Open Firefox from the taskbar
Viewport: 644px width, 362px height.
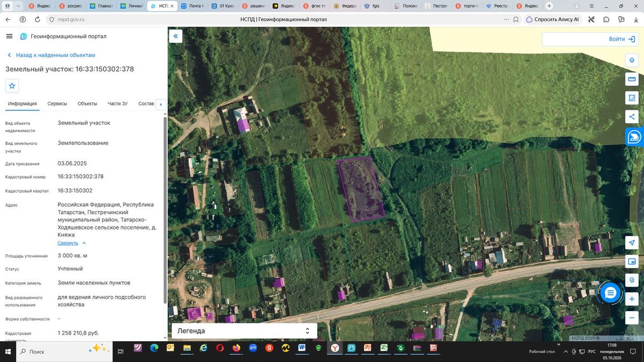click(x=236, y=348)
